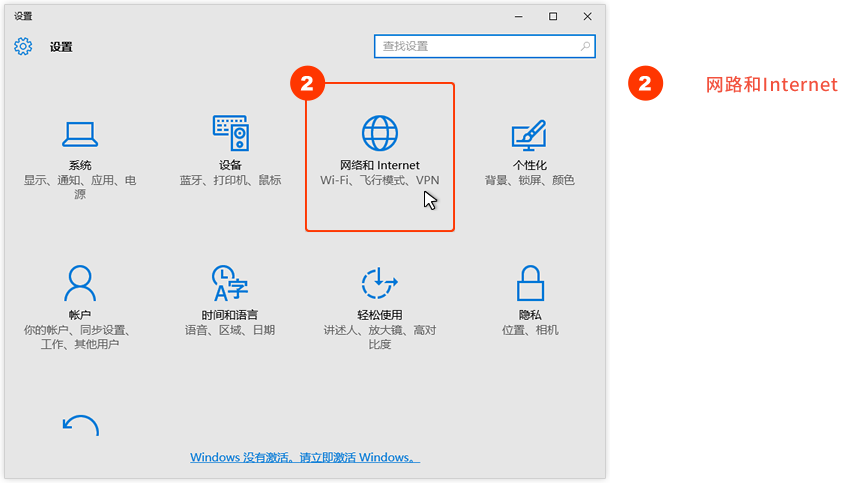Image resolution: width=854 pixels, height=483 pixels.
Task: Select the 隐私 label with 位置、相机 subtitle
Action: (529, 315)
